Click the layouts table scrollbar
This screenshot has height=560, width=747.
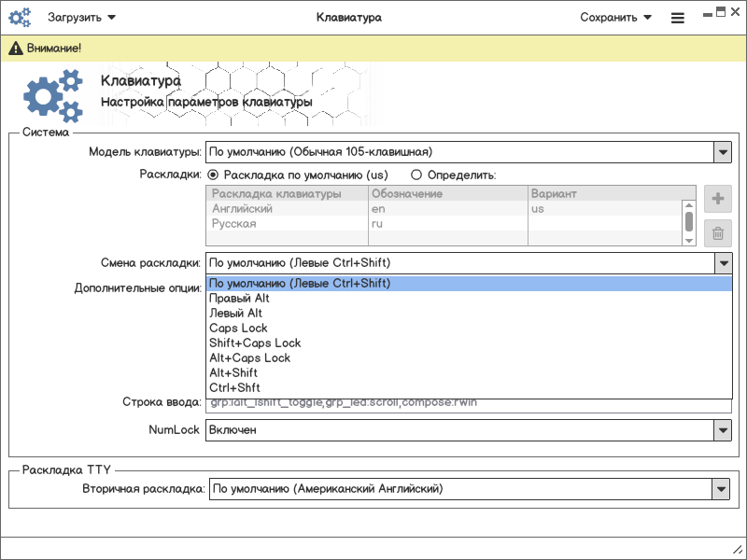point(689,220)
